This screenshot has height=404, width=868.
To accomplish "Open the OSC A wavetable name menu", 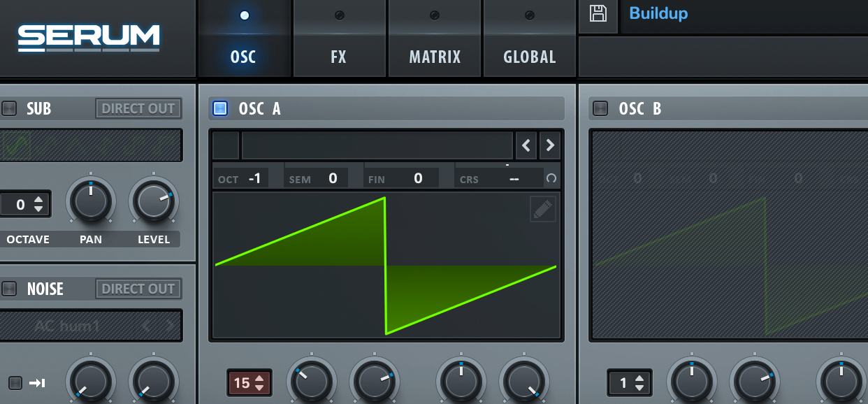I will [x=377, y=145].
